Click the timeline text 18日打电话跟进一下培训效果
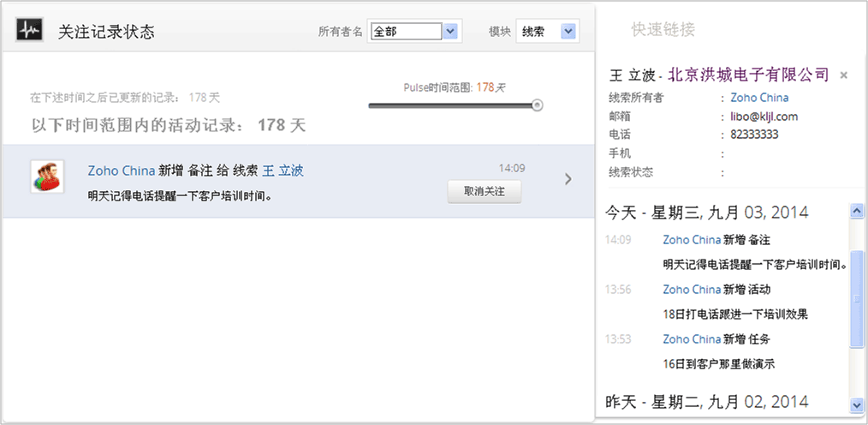The image size is (868, 425). [735, 314]
